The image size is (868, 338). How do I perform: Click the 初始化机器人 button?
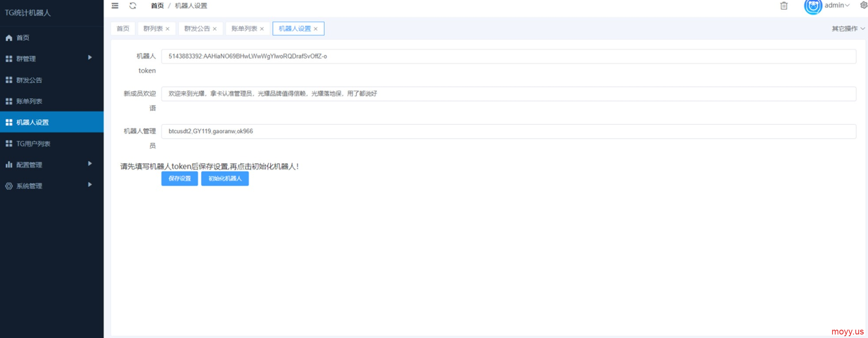[x=225, y=178]
